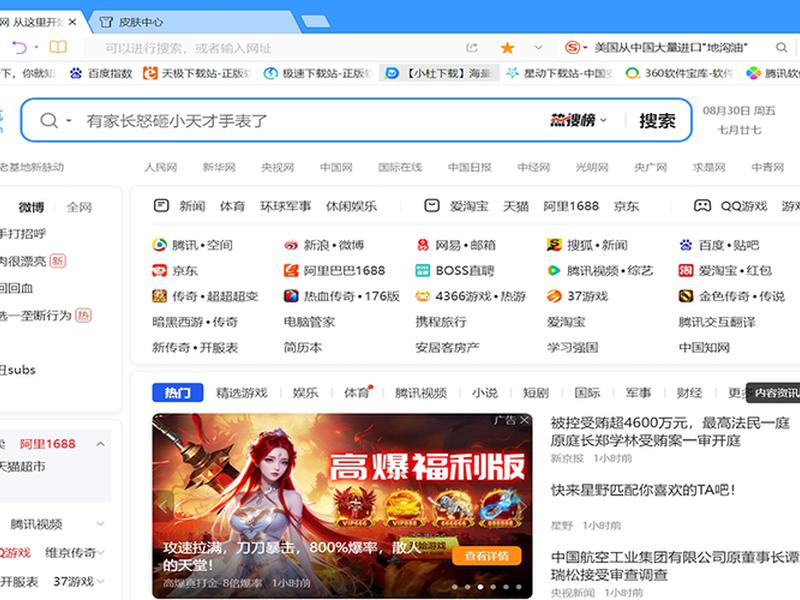Viewport: 800px width, 600px height.
Task: Open the dropdown next to bookmark star
Action: pos(538,48)
